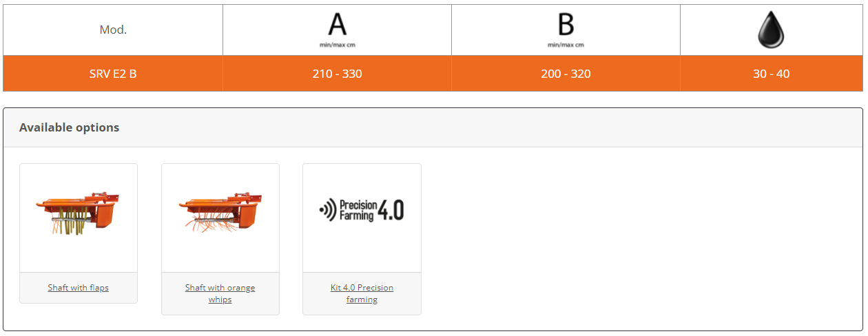Select the Shaft with flaps option card
The width and height of the screenshot is (868, 336).
(79, 233)
